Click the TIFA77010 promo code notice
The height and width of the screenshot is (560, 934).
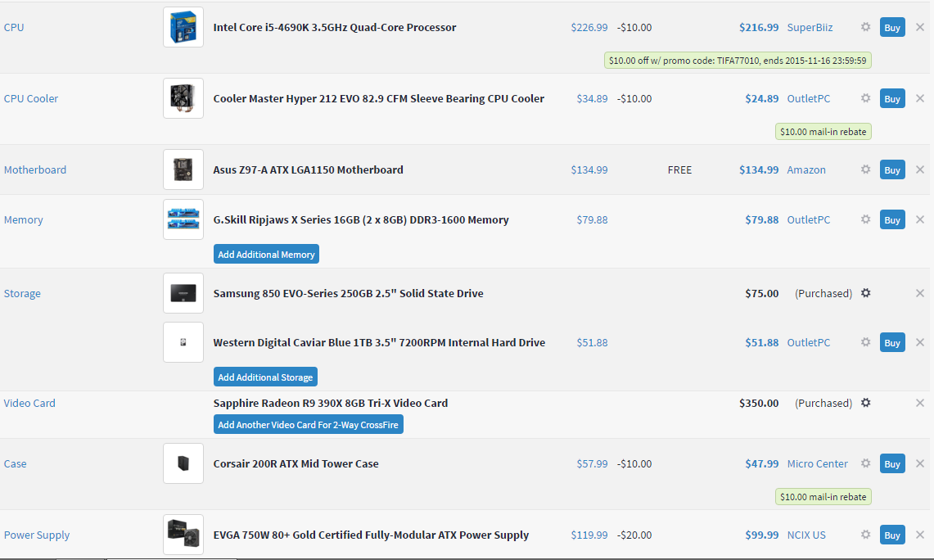[738, 60]
